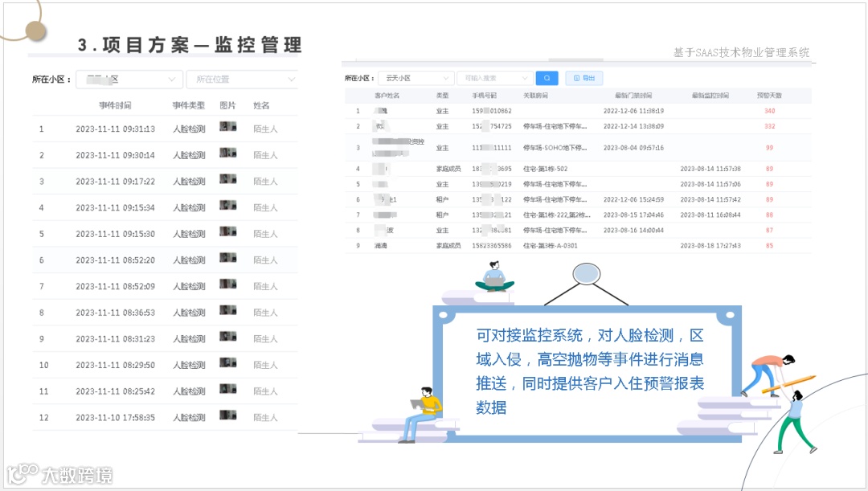This screenshot has height=491, width=868.
Task: Open the left panel 所在小区 dropdown
Action: click(129, 80)
